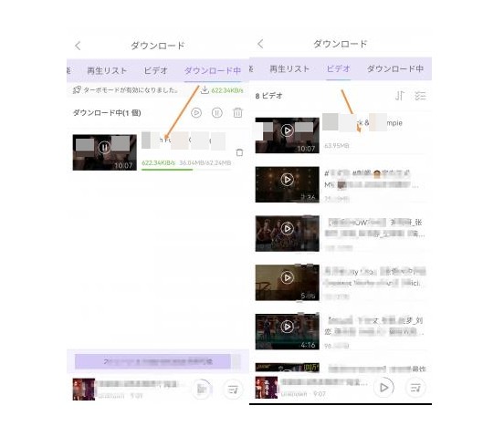This screenshot has height=437, width=504.
Task: Delete all downloads with header trash icon
Action: click(237, 113)
